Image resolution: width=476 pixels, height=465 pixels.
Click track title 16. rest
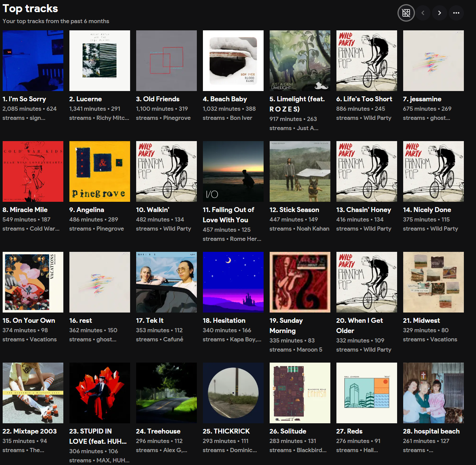click(x=81, y=320)
